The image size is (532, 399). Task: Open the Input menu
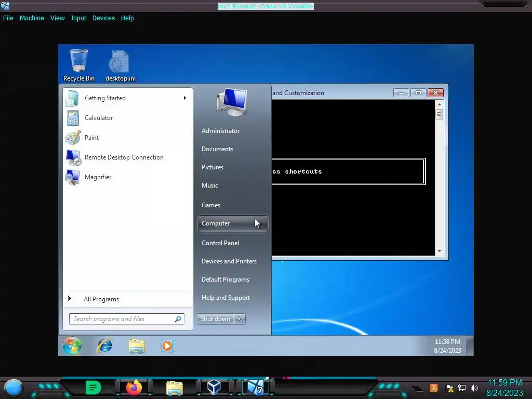[78, 18]
